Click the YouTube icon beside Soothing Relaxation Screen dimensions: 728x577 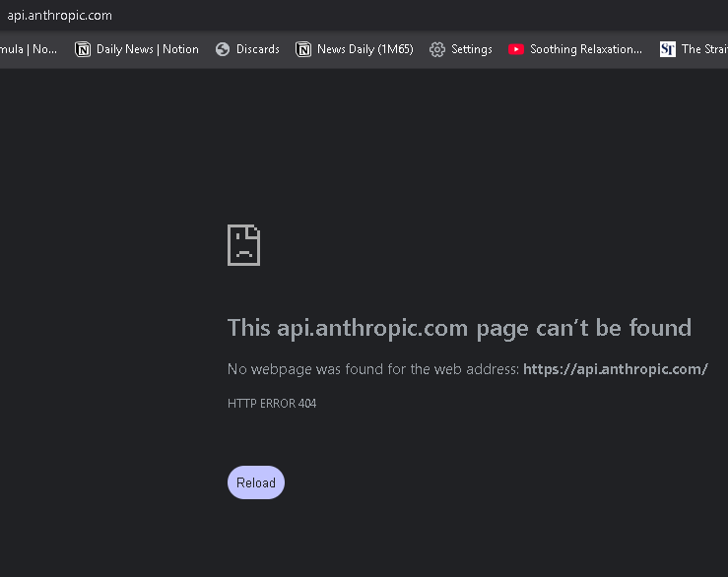click(516, 49)
